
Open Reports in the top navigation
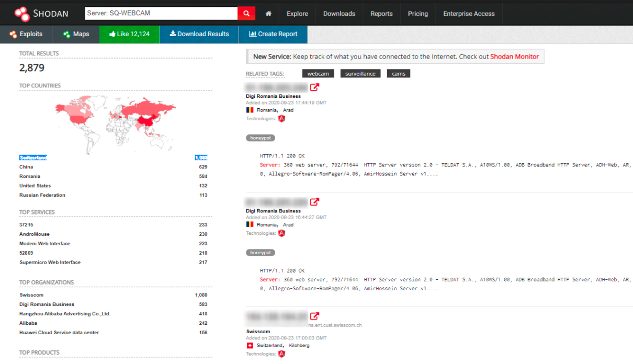coord(381,14)
